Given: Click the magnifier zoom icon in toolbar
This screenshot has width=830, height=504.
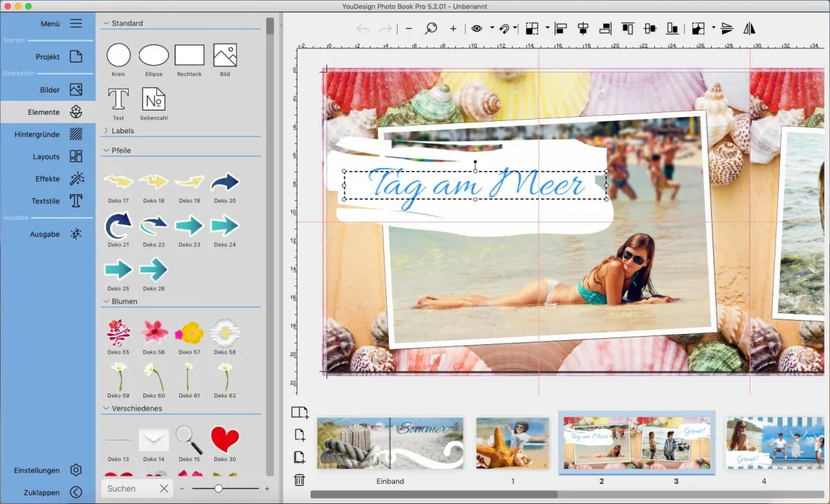Looking at the screenshot, I should [x=431, y=28].
